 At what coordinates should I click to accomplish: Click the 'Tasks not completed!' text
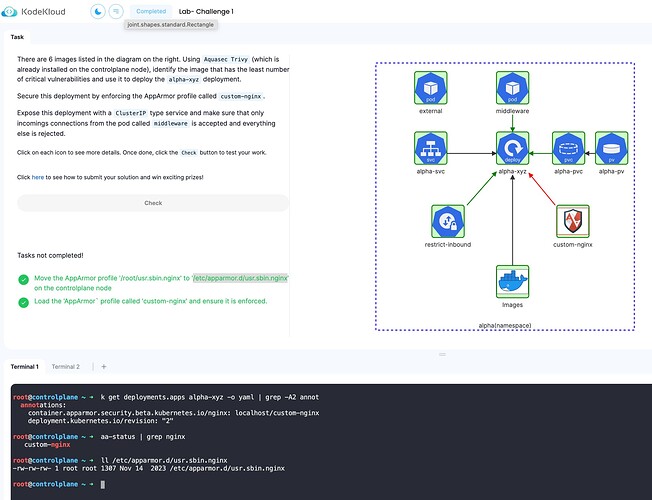click(50, 255)
